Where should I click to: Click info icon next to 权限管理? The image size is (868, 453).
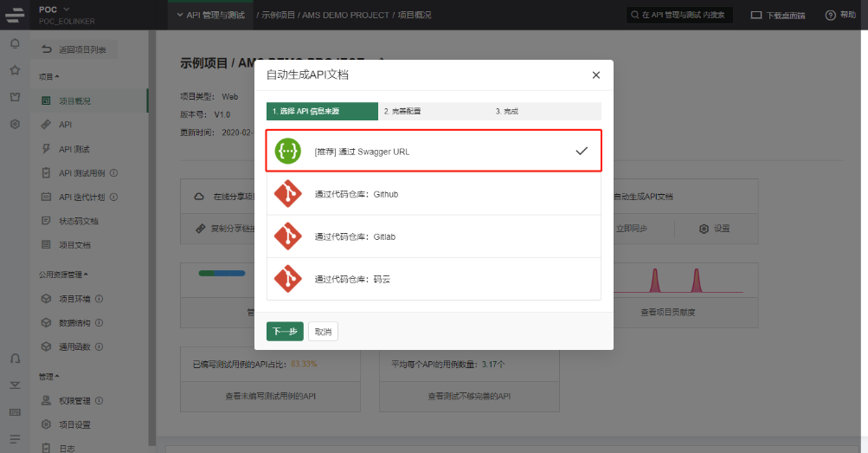click(x=100, y=400)
